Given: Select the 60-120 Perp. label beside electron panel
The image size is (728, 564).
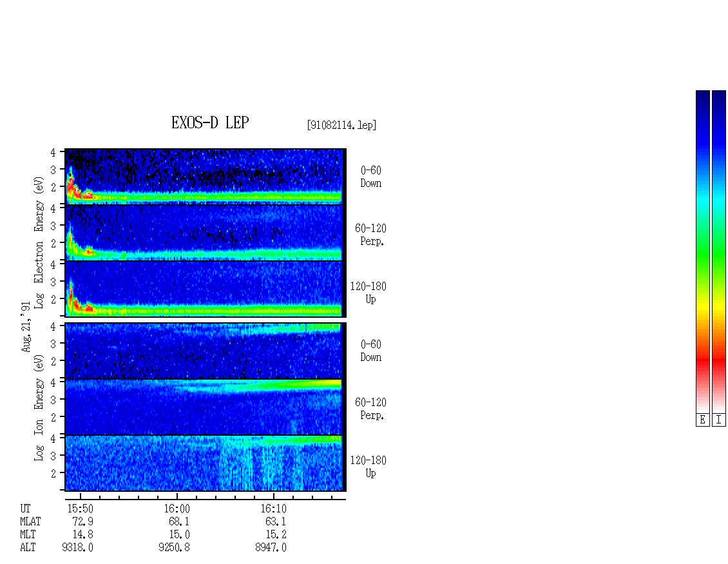Looking at the screenshot, I should (x=370, y=235).
